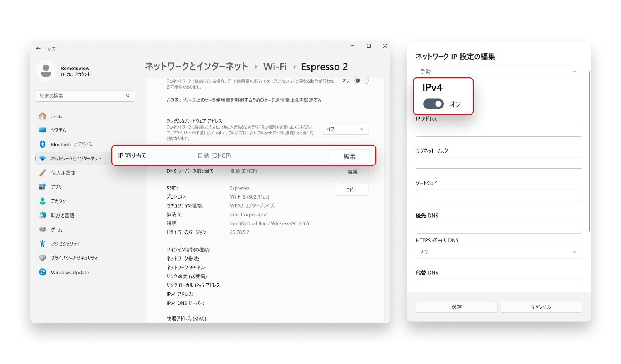Expand the ランダムなハードウェア アドレス dropdown

click(x=345, y=129)
